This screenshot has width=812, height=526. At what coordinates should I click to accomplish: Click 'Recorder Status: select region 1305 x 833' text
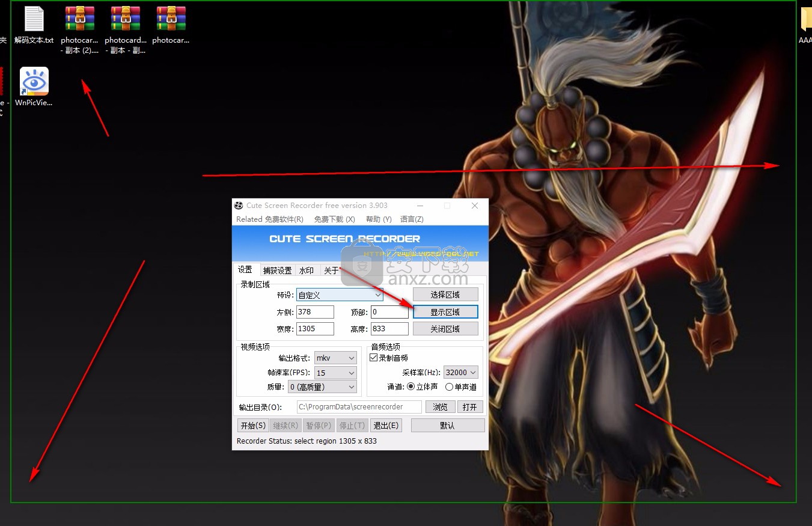coord(307,441)
